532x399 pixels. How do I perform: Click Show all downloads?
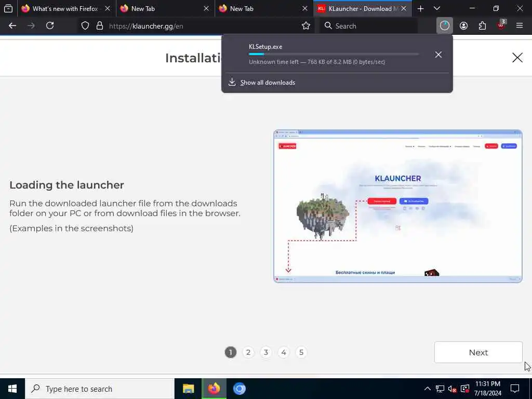(268, 83)
